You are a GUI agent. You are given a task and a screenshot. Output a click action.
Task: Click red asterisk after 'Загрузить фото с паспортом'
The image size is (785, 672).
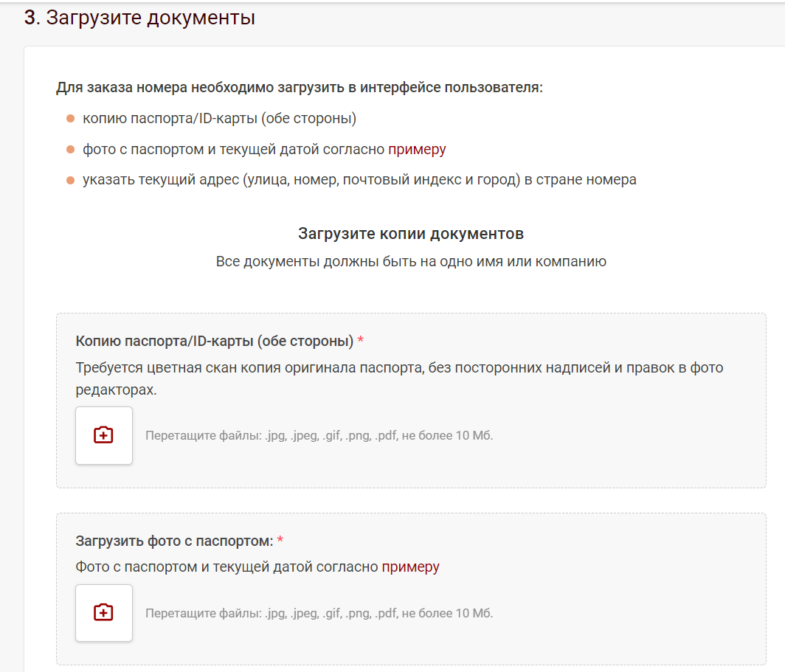[x=280, y=541]
